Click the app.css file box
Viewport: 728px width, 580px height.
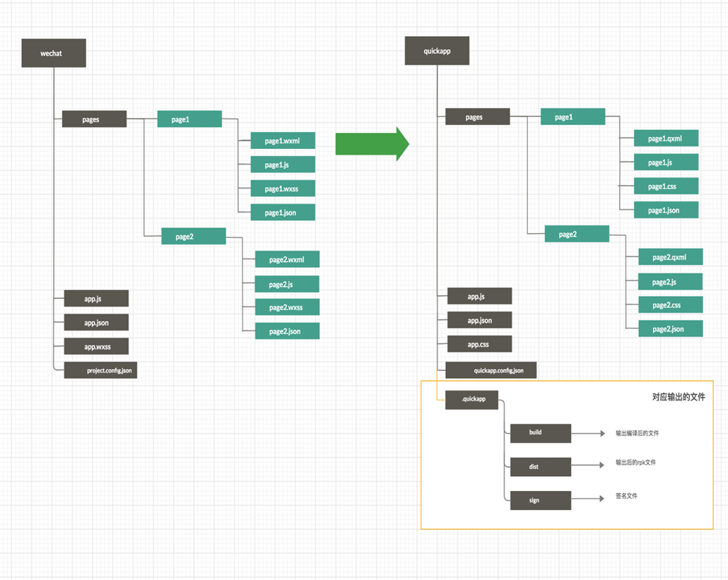click(479, 345)
